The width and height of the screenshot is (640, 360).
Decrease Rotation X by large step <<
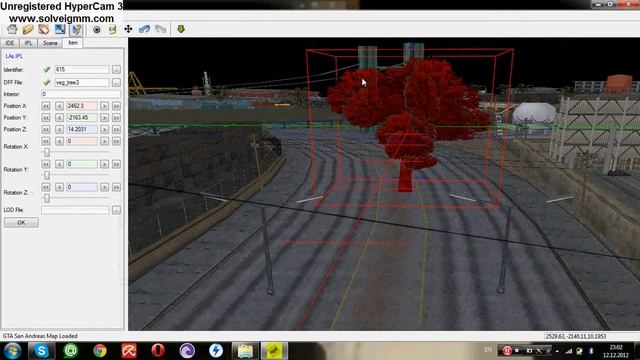tap(46, 142)
